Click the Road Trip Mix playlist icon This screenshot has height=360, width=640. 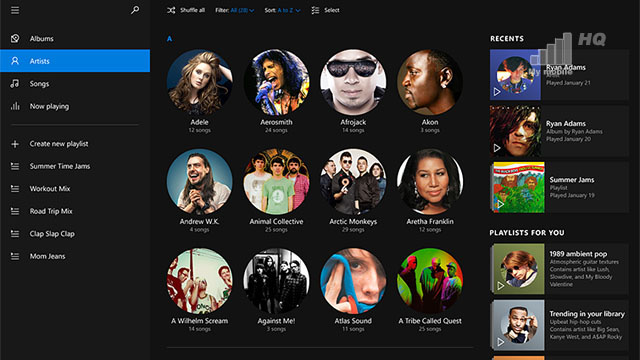[x=15, y=211]
